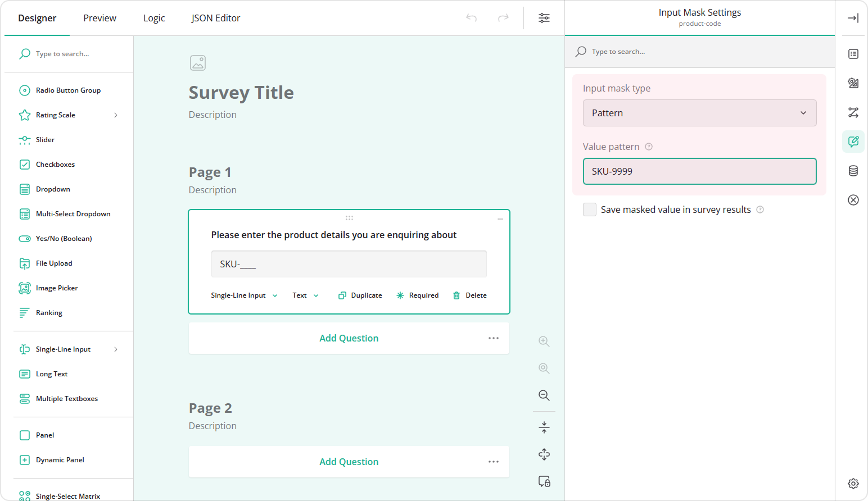Viewport: 868px width, 501px height.
Task: Collapse all pages using the collapse icon
Action: point(544,427)
